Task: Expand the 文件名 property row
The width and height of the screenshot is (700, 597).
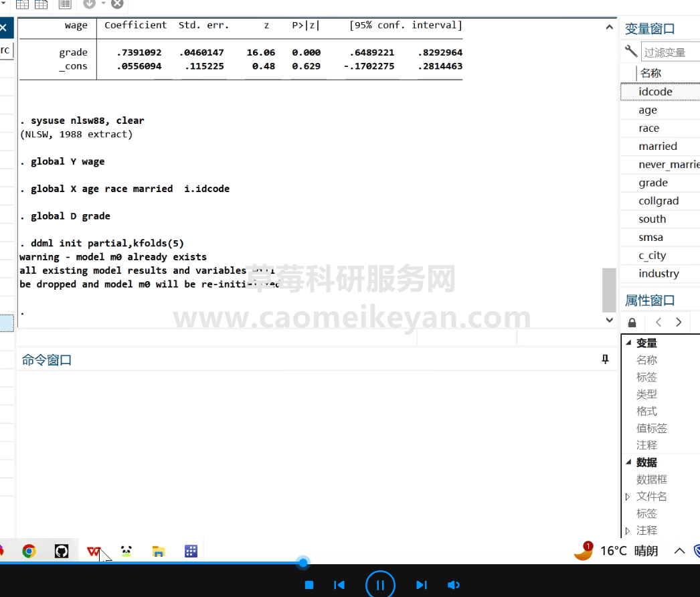Action: coord(628,497)
